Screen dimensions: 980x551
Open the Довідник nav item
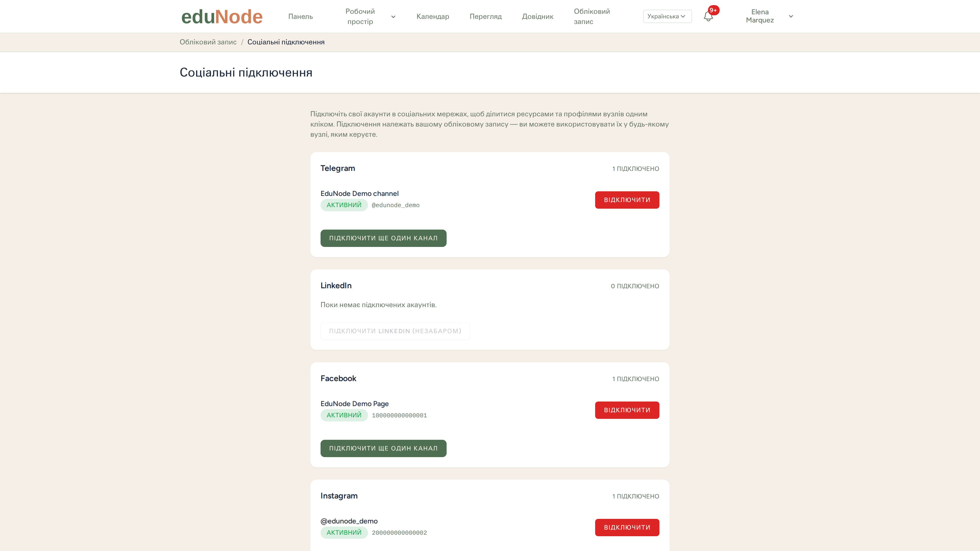click(x=537, y=16)
